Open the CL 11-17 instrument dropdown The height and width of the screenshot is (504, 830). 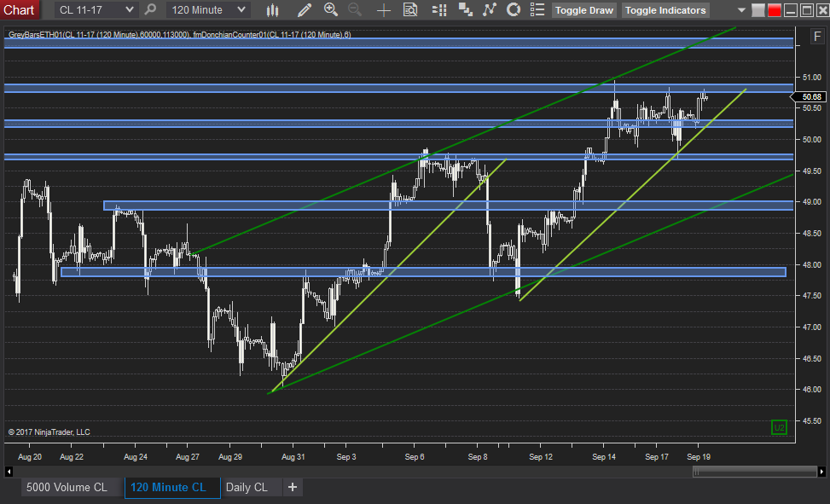[96, 9]
